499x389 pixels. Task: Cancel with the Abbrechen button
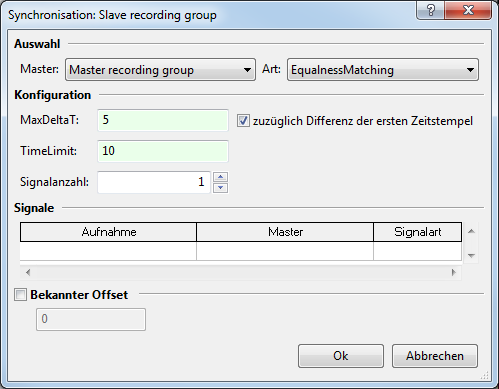[x=435, y=356]
